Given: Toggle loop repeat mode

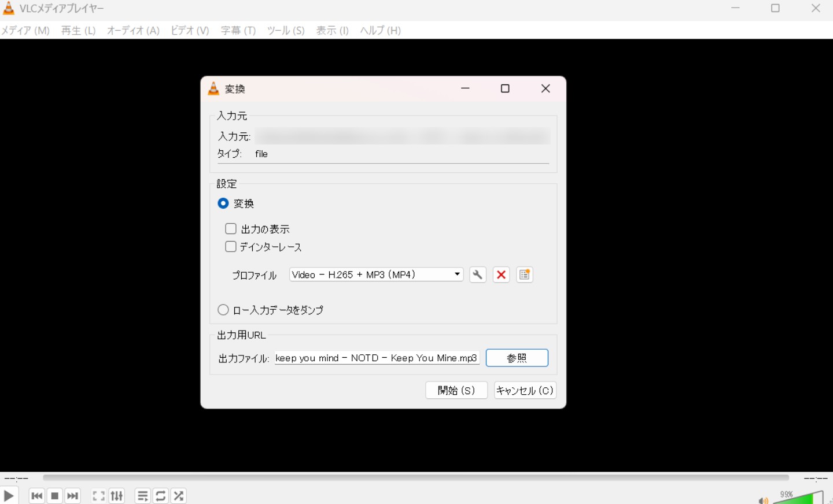Looking at the screenshot, I should (x=161, y=496).
